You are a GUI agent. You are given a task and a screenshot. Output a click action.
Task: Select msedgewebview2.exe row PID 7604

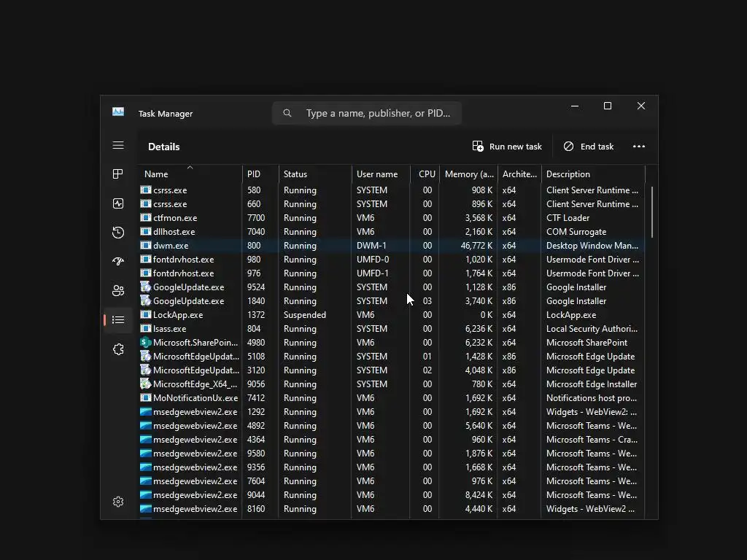point(392,481)
